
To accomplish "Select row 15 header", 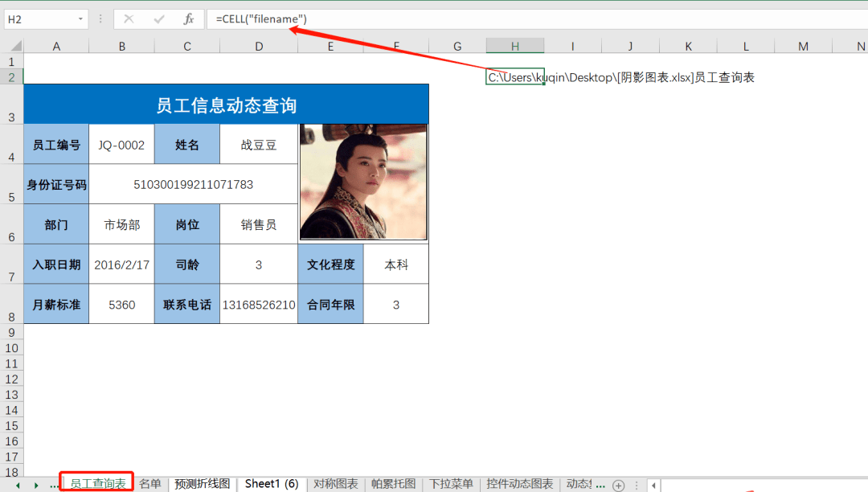I will (11, 425).
